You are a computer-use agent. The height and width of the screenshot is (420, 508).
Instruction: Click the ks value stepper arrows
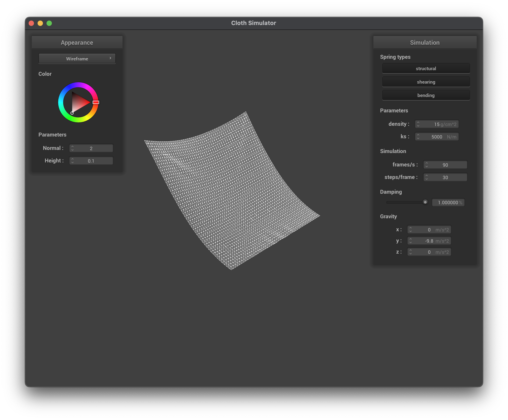(x=418, y=136)
